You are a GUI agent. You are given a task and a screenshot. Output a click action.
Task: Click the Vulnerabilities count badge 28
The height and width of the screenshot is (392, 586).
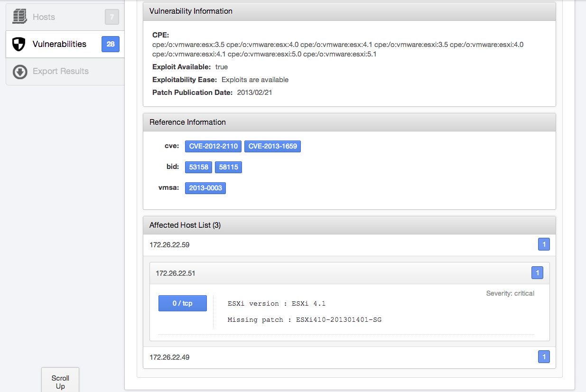click(x=111, y=44)
